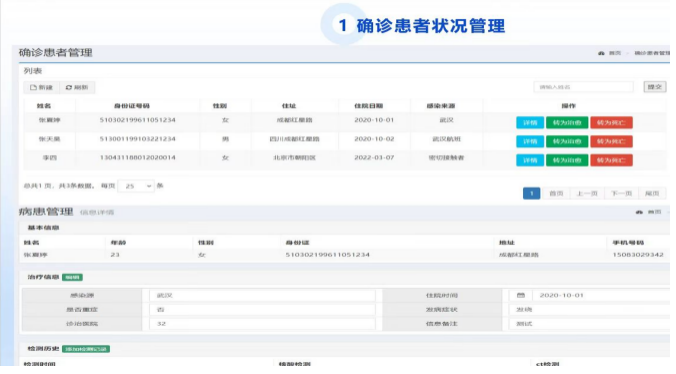
Task: Click the 病患管理 section heading
Action: 46,212
